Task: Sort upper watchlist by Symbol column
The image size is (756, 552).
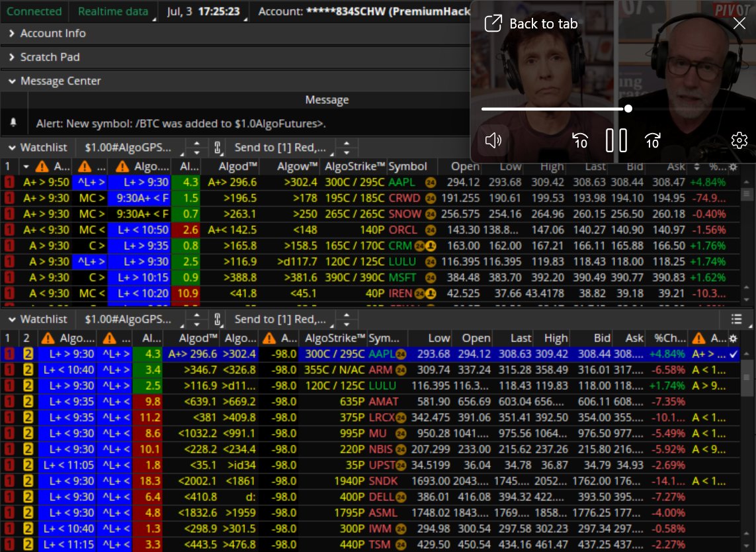Action: click(x=408, y=167)
